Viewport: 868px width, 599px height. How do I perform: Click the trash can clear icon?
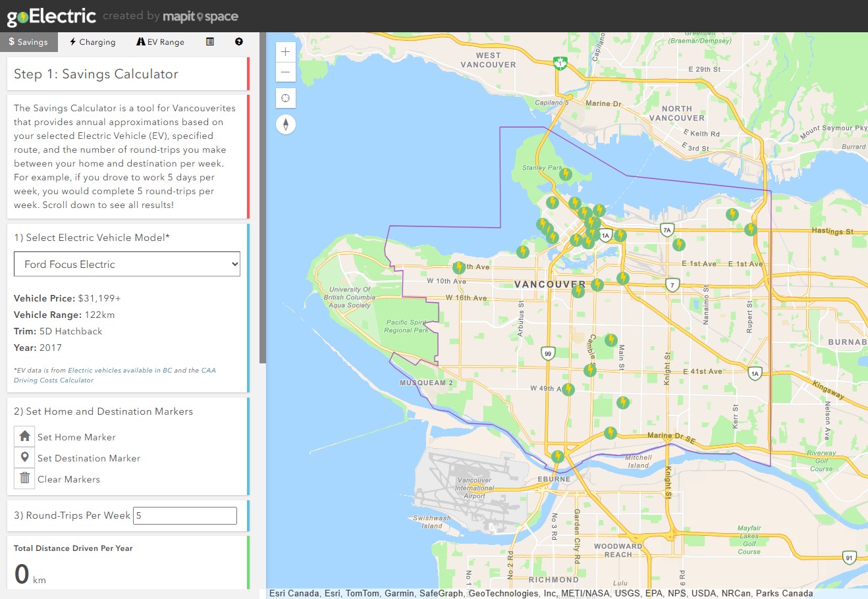click(x=24, y=479)
